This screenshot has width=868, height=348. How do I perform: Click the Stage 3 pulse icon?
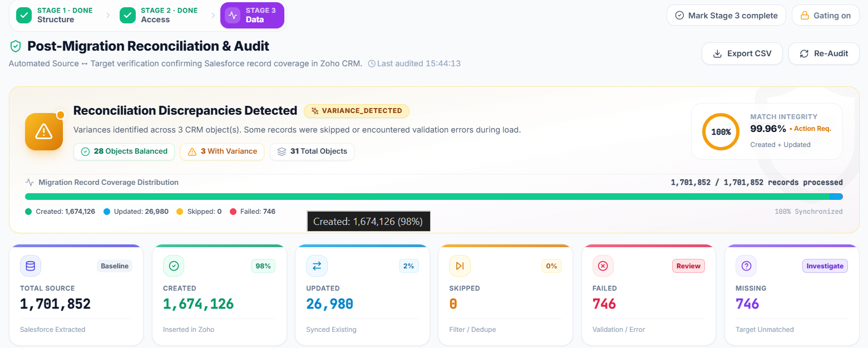(233, 15)
